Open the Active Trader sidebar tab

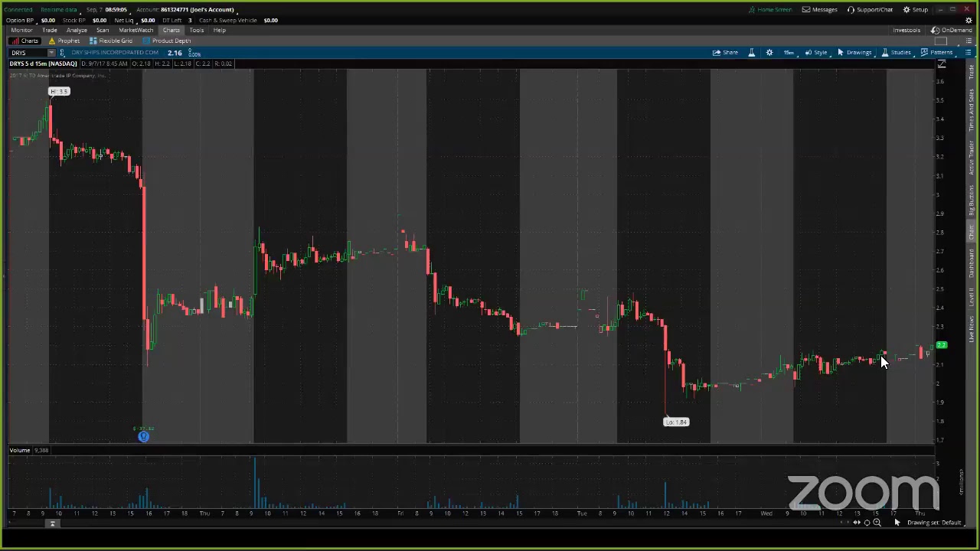click(971, 157)
